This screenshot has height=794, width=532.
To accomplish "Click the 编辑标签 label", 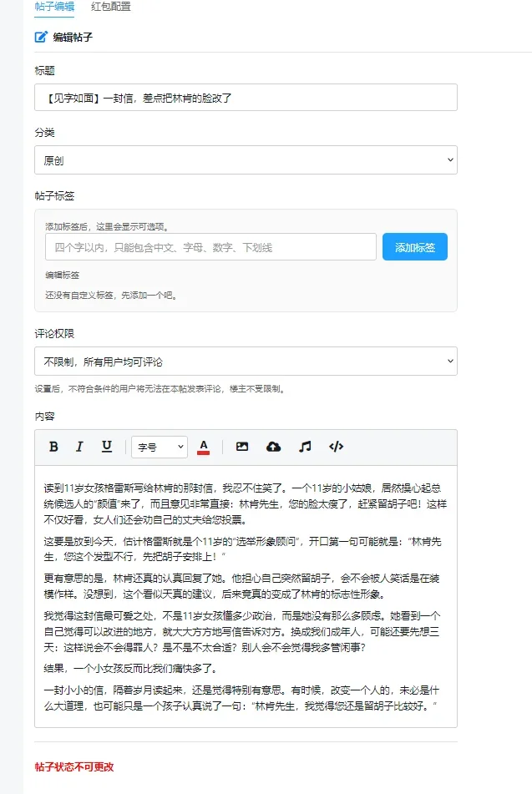I will pos(63,275).
